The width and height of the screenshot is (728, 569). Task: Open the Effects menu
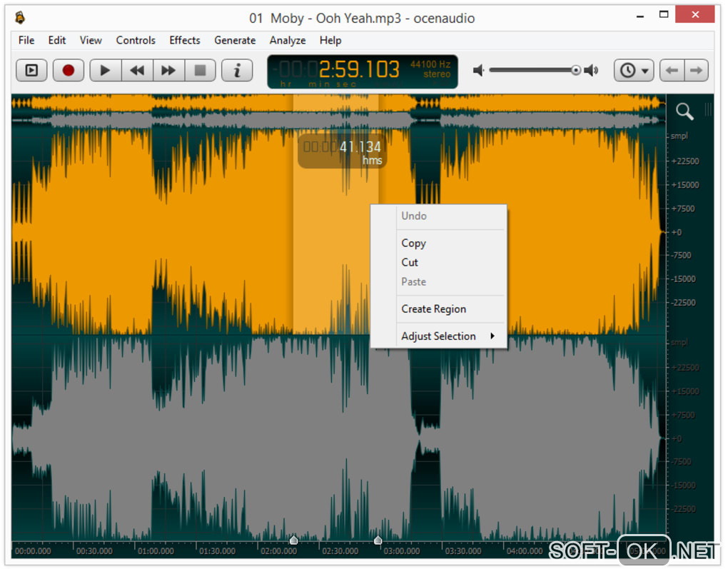(x=185, y=41)
